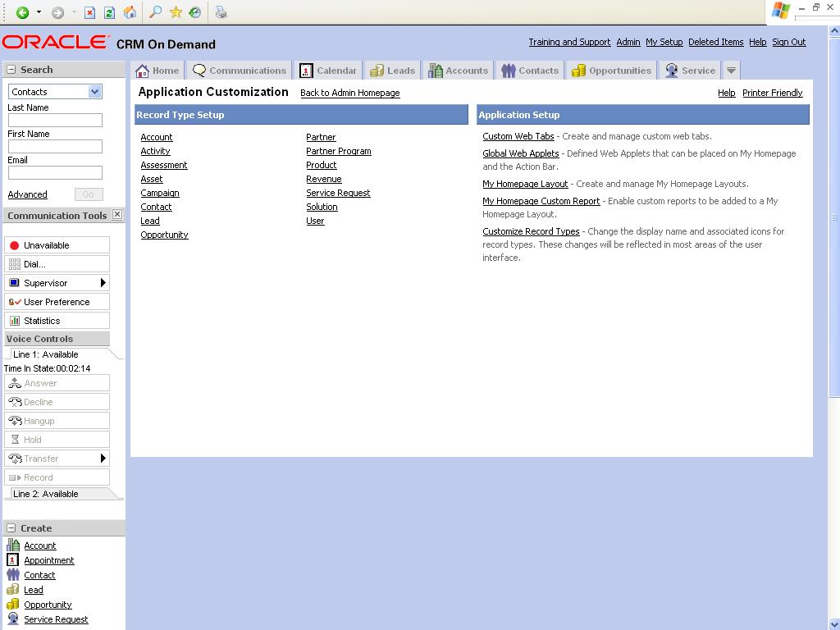Click the Record button
This screenshot has height=630, width=840.
click(x=57, y=477)
